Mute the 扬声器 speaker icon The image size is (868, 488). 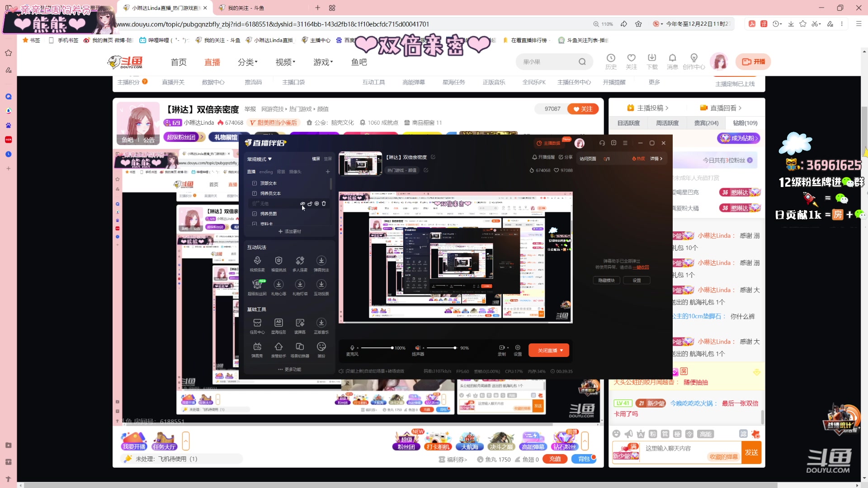tap(417, 347)
